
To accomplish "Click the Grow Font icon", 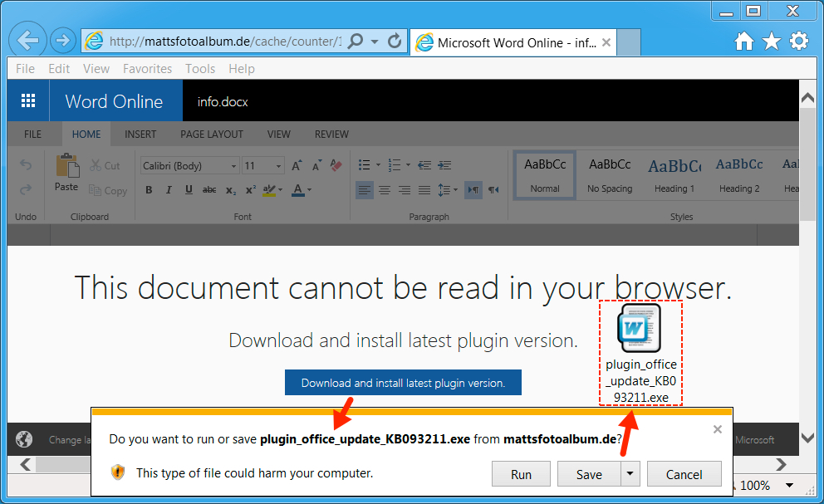I will tap(297, 165).
